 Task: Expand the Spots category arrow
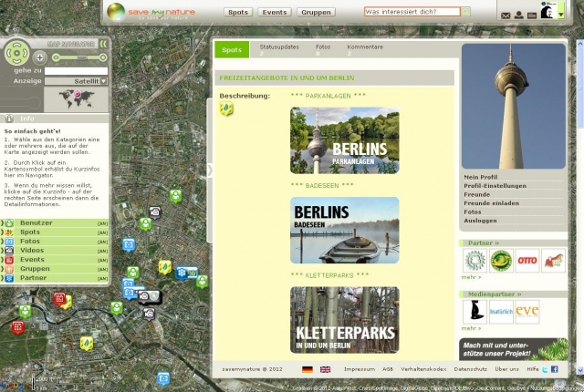(x=2, y=232)
